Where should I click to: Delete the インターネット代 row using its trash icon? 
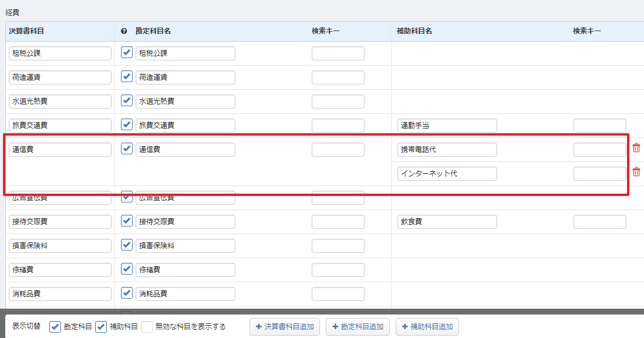[636, 173]
